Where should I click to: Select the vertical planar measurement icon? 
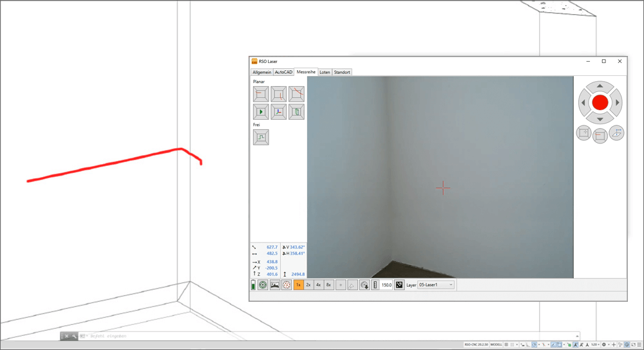[278, 94]
